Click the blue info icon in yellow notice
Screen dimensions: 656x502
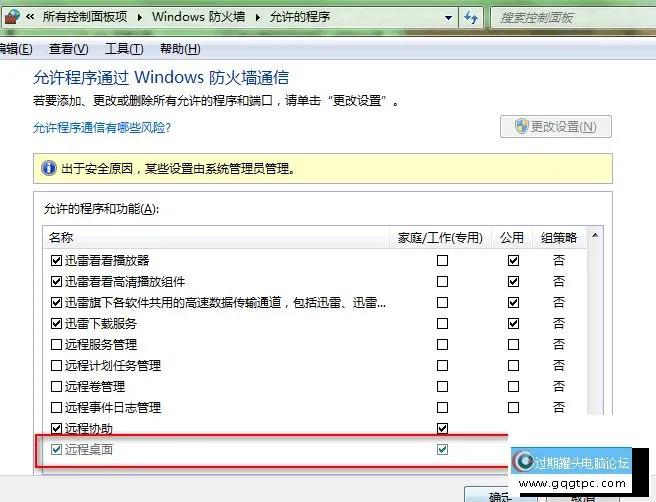48,168
